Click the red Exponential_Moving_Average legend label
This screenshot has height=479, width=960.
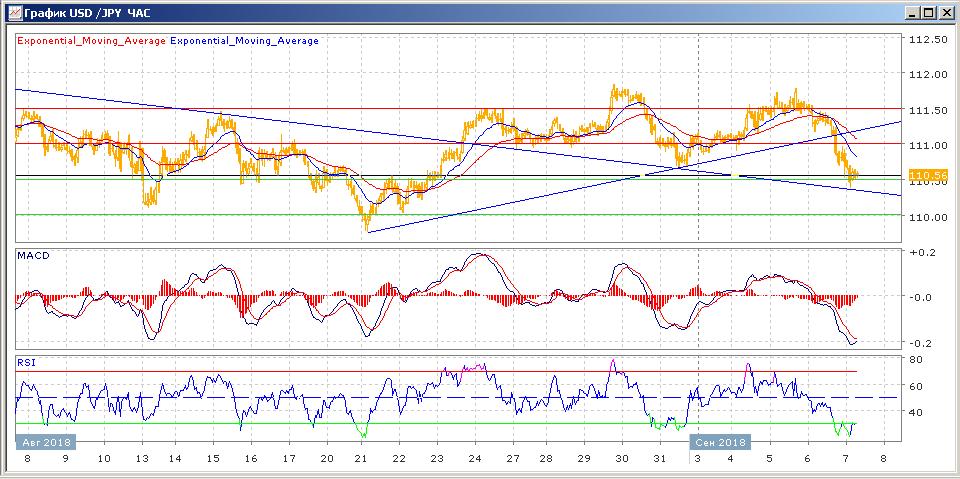click(x=91, y=41)
